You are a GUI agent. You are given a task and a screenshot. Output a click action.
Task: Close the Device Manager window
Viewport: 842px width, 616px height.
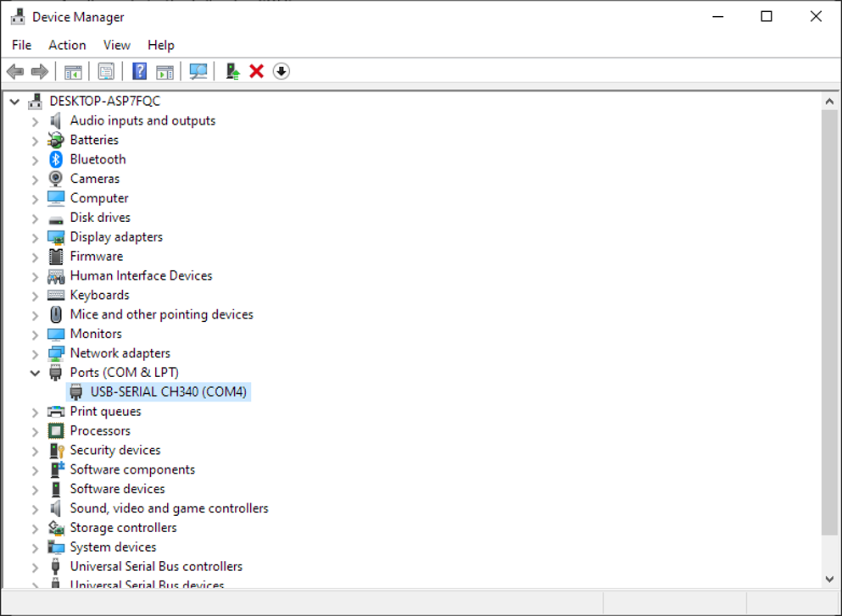click(x=817, y=17)
